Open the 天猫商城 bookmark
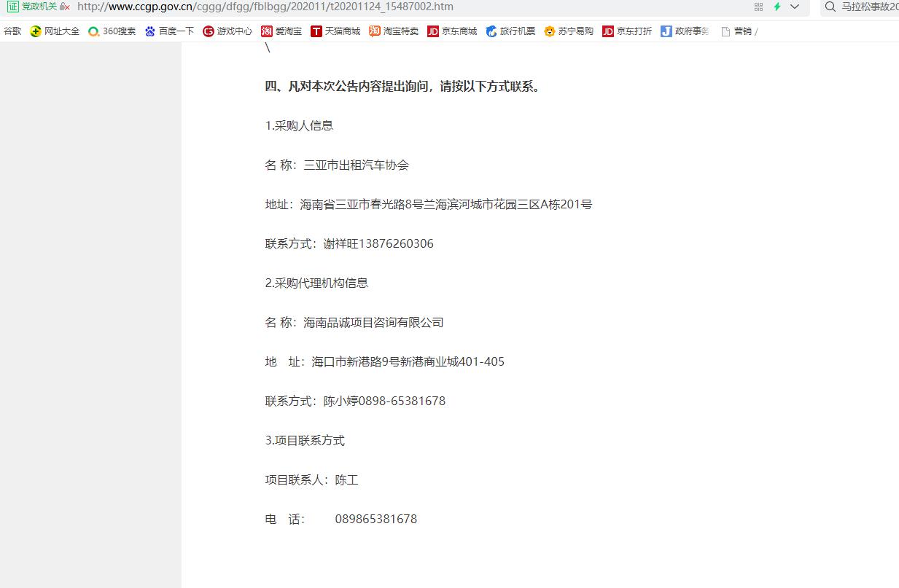The width and height of the screenshot is (899, 588). pos(335,31)
